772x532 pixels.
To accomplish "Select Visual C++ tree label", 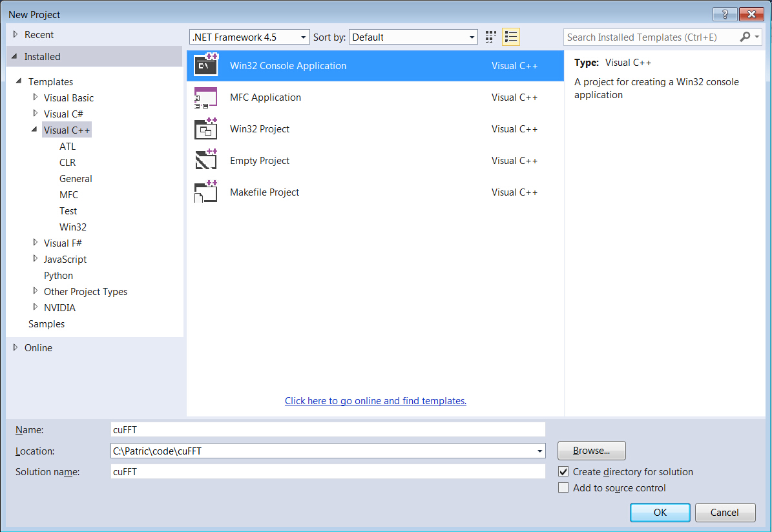I will point(67,130).
